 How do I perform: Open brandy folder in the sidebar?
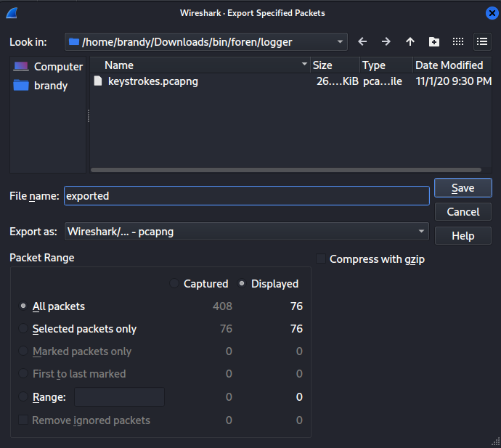[41, 86]
